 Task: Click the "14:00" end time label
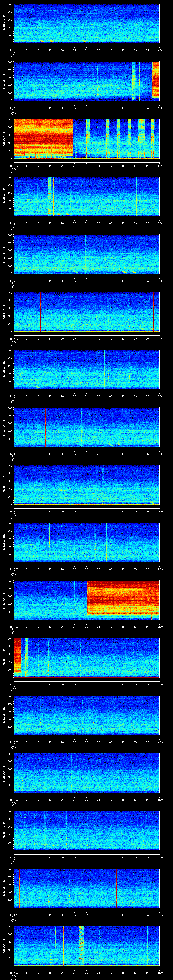tap(159, 742)
